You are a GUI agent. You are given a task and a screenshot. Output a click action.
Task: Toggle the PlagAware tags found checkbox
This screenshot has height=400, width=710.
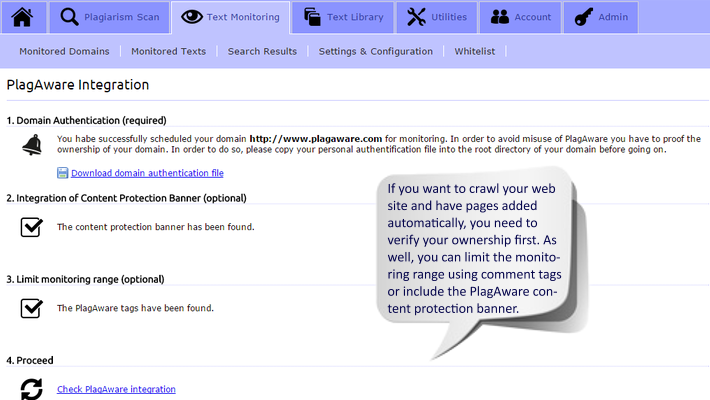(31, 308)
